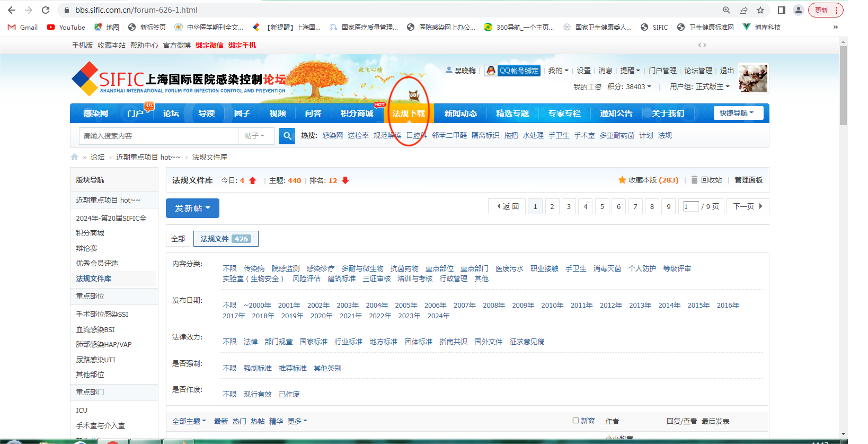Click the blue search magnifier button
Viewport: 868px width, 444px height.
tap(287, 136)
